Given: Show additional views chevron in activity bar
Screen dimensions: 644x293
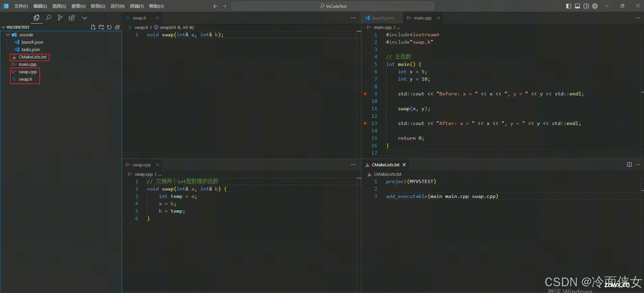Looking at the screenshot, I should [x=84, y=18].
